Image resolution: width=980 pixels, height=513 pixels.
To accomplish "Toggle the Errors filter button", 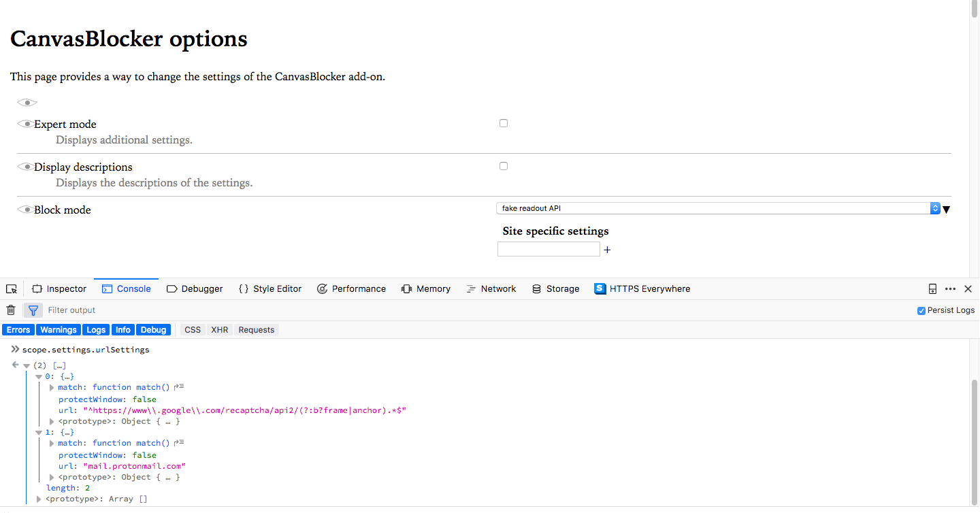I will coord(18,330).
